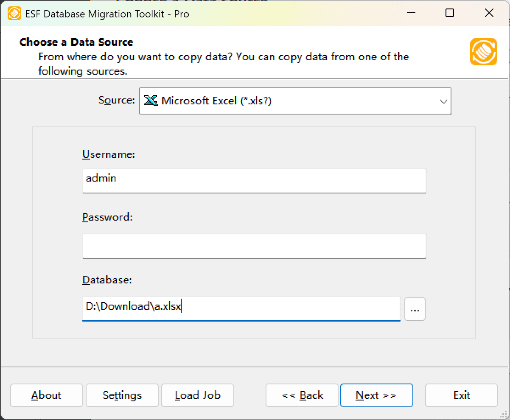Minimize the toolkit window
The image size is (510, 420).
click(411, 13)
